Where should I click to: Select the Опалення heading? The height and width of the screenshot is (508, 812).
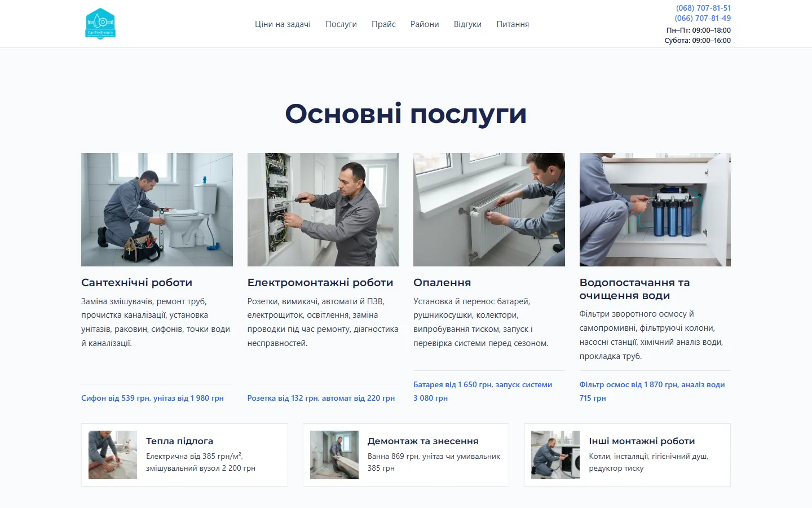pos(442,283)
